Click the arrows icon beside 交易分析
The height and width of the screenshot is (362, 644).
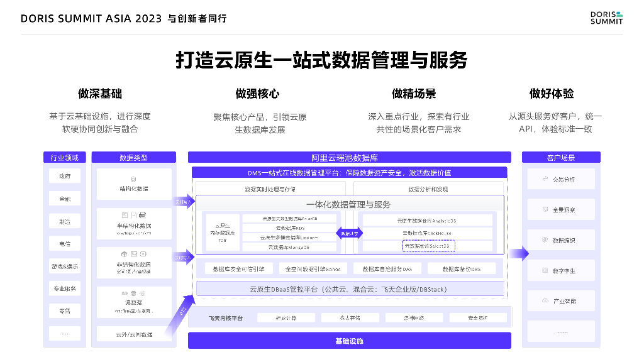coord(545,179)
